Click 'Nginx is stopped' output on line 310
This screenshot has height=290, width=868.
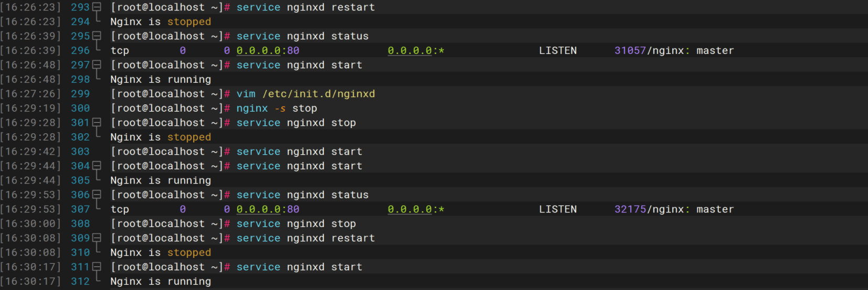161,252
